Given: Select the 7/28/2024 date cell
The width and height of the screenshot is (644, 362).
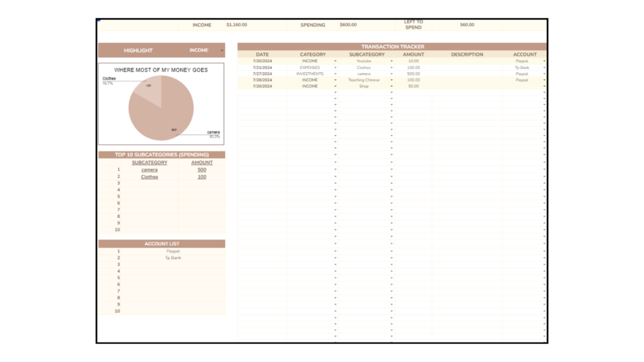Looking at the screenshot, I should (262, 80).
